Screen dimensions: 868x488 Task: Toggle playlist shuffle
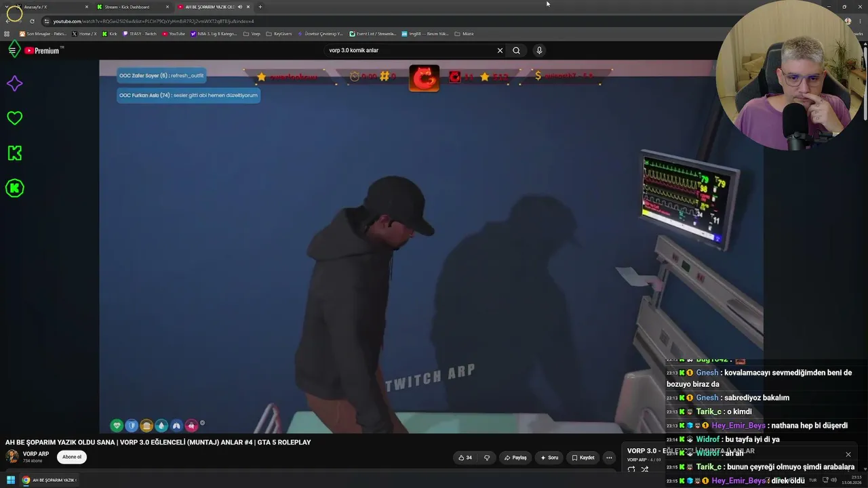pos(645,469)
